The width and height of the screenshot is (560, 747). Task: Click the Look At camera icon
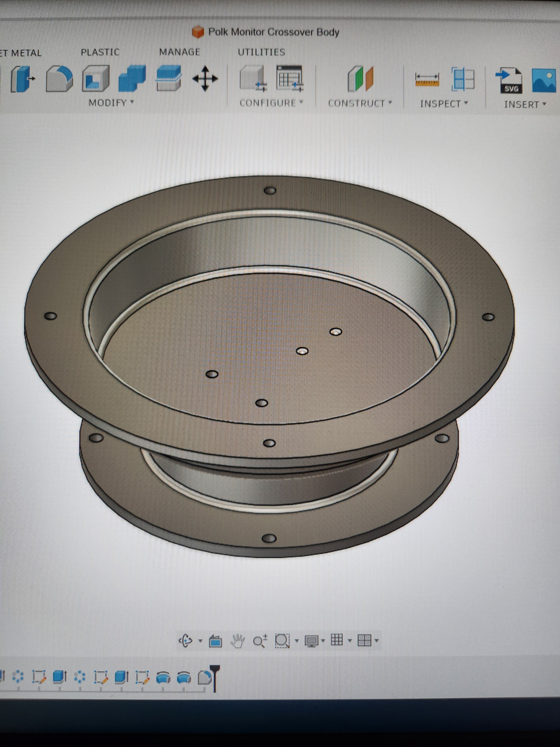tap(215, 641)
